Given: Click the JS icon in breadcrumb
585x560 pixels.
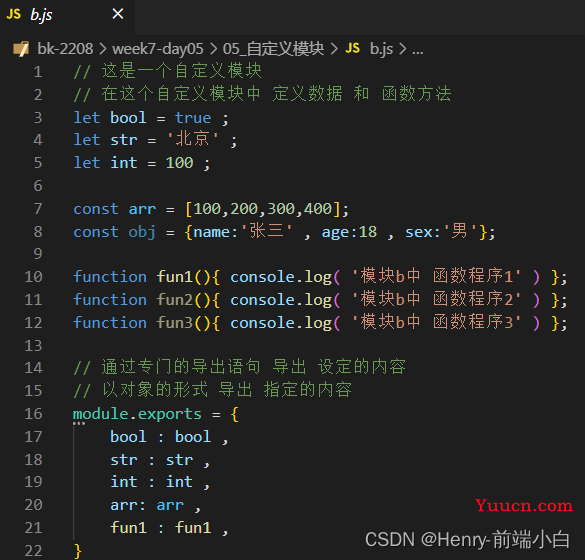Looking at the screenshot, I should pyautogui.click(x=353, y=48).
